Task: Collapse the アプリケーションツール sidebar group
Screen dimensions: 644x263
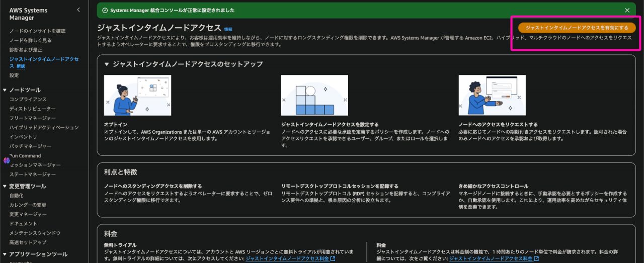Action: (5, 254)
